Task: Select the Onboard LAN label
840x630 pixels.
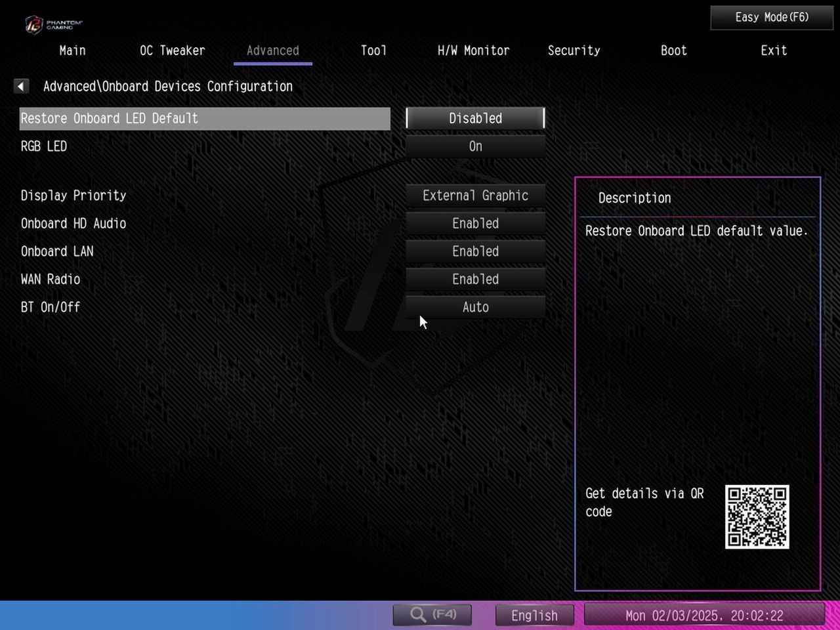Action: [x=57, y=251]
